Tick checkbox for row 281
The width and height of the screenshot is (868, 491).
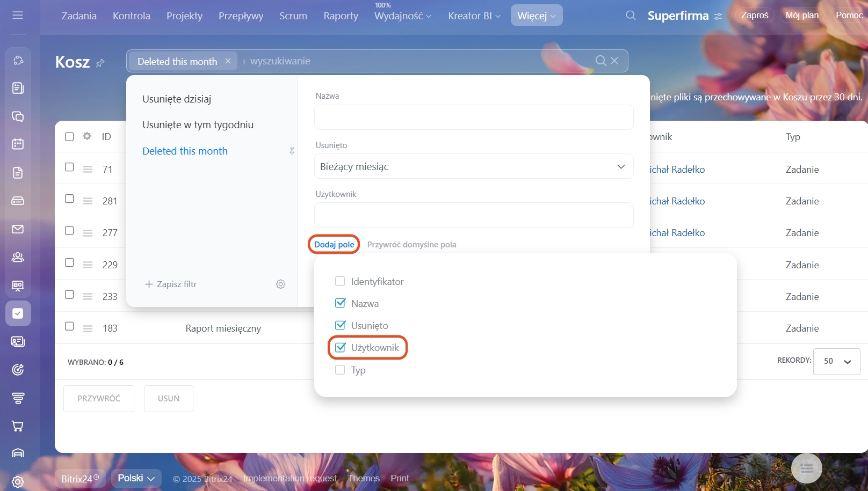click(x=69, y=199)
